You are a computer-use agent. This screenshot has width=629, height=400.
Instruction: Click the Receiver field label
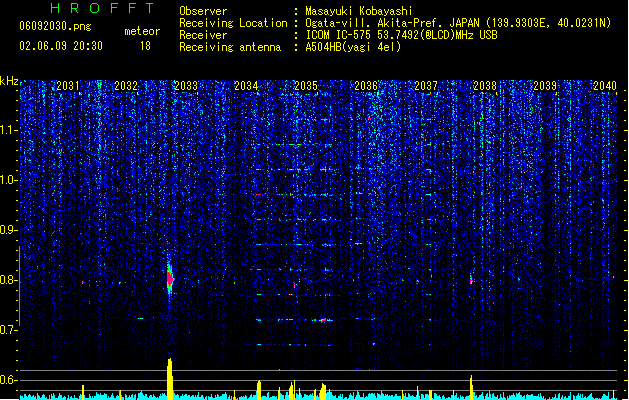pyautogui.click(x=203, y=35)
